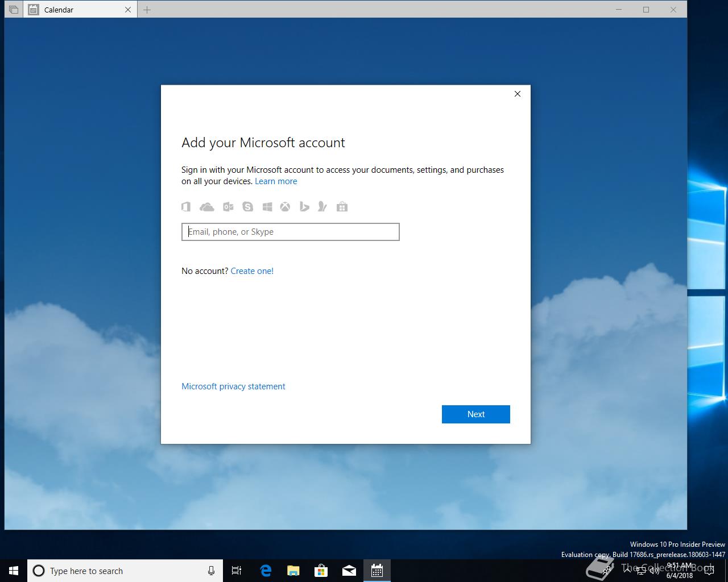This screenshot has height=582, width=728.
Task: Click the Store bag icon in the dialog
Action: point(342,207)
